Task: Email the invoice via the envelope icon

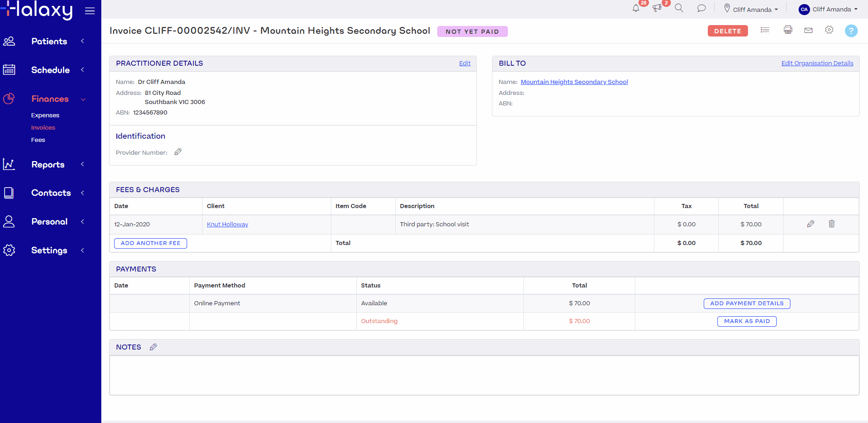Action: click(x=808, y=30)
